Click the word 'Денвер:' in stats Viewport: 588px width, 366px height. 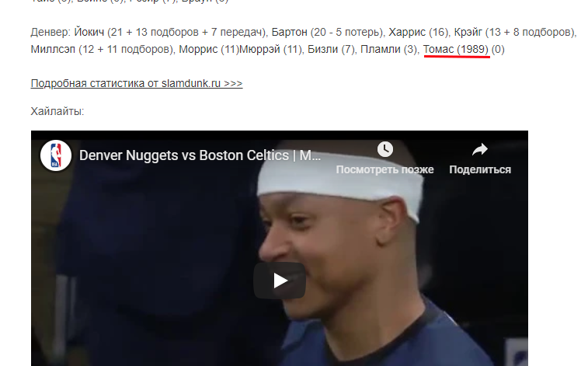point(50,33)
